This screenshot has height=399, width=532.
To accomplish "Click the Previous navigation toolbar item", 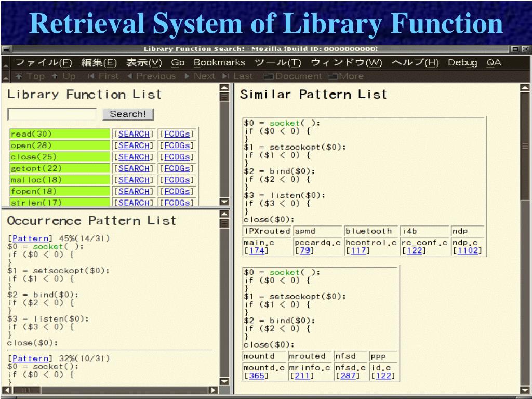I will point(152,76).
